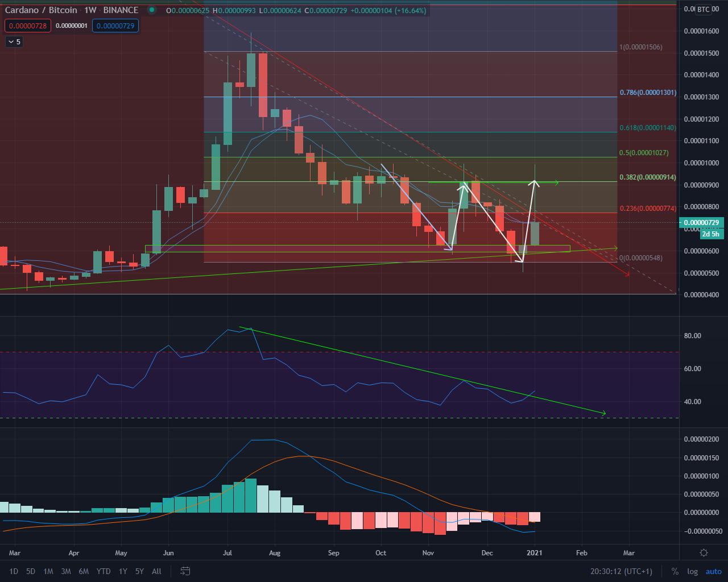This screenshot has height=582, width=728.
Task: Click the 2021 label on the time axis
Action: (x=534, y=553)
